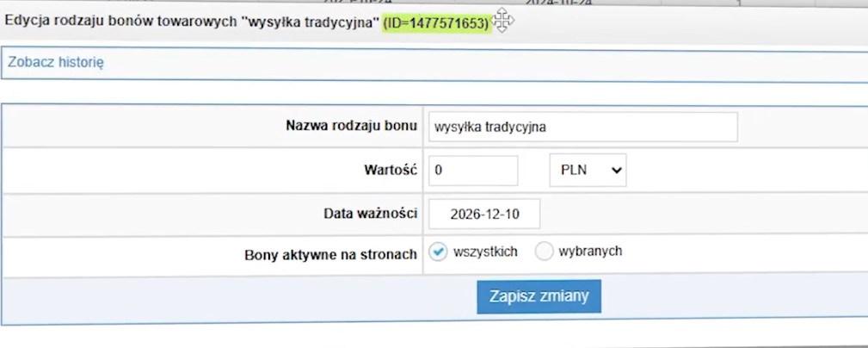Click the quoted "wysyłka tradycyjna" in the title
Viewport: 868px width, 348px height.
tap(314, 22)
